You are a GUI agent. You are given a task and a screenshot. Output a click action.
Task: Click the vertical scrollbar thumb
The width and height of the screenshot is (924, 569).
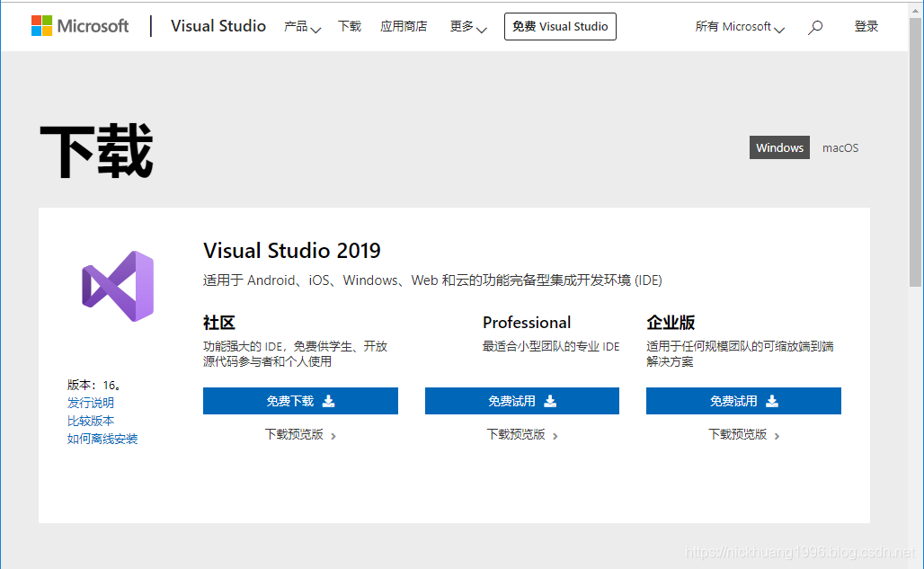click(915, 152)
